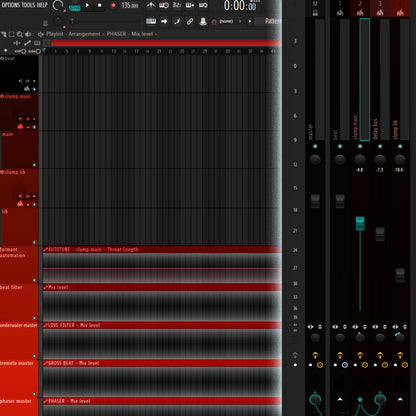Screen dimensions: 416x416
Task: Click the PHASER breadcrumb label
Action: tap(116, 34)
